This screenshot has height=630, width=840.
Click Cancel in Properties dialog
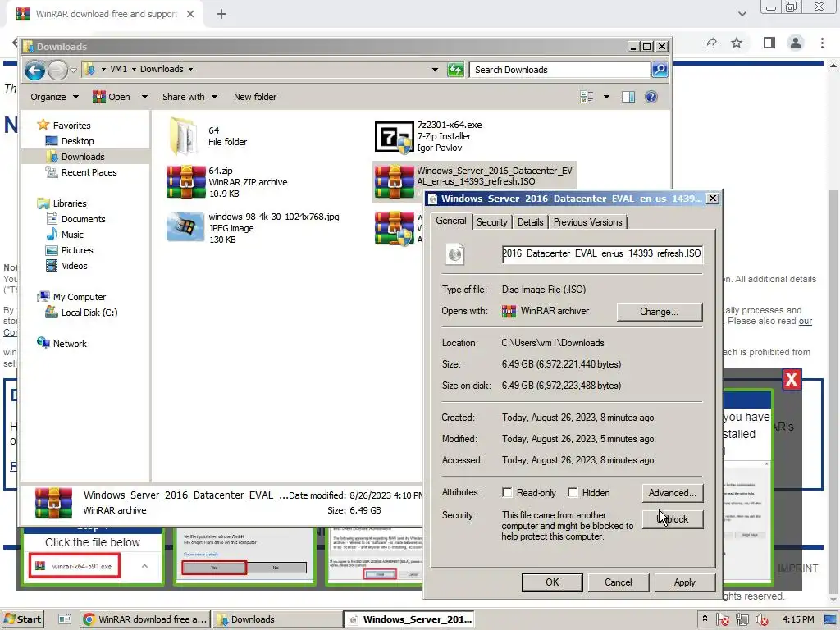[619, 582]
